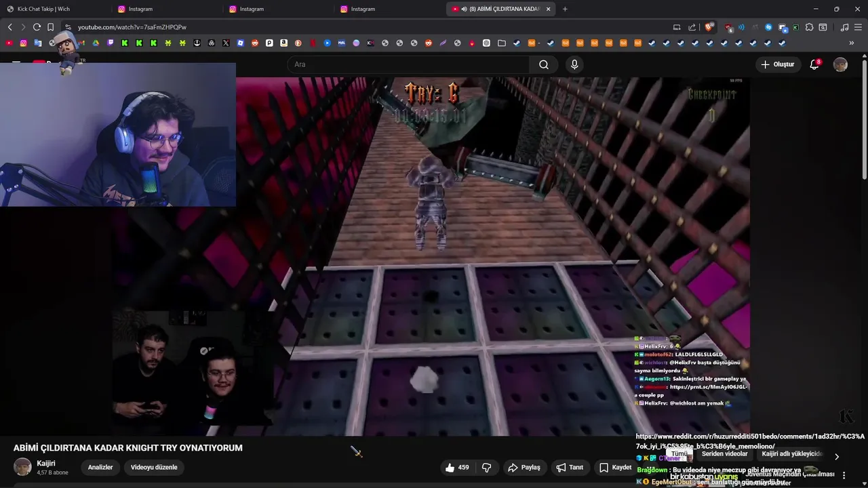
Task: Share the video with Paylaş
Action: click(x=524, y=467)
